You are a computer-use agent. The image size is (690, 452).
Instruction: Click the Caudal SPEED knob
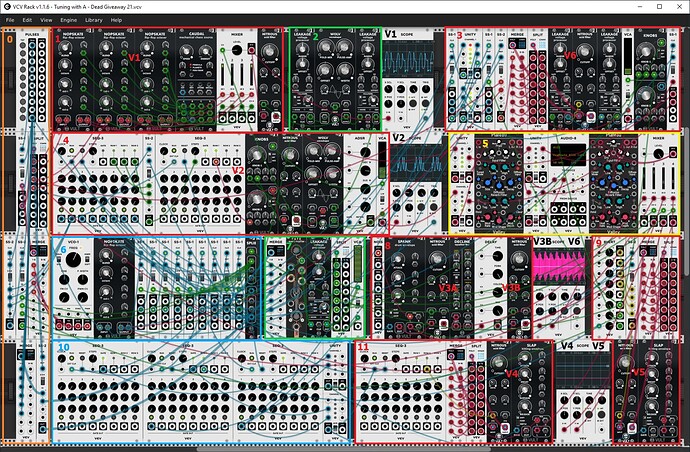[186, 51]
